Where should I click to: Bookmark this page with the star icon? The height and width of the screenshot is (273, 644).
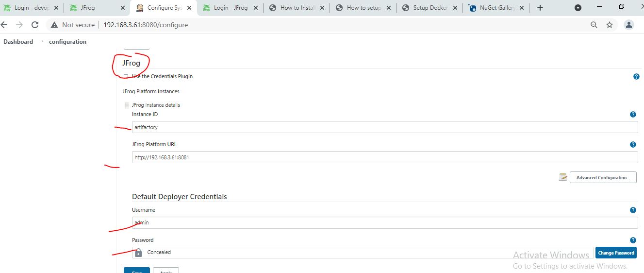610,25
